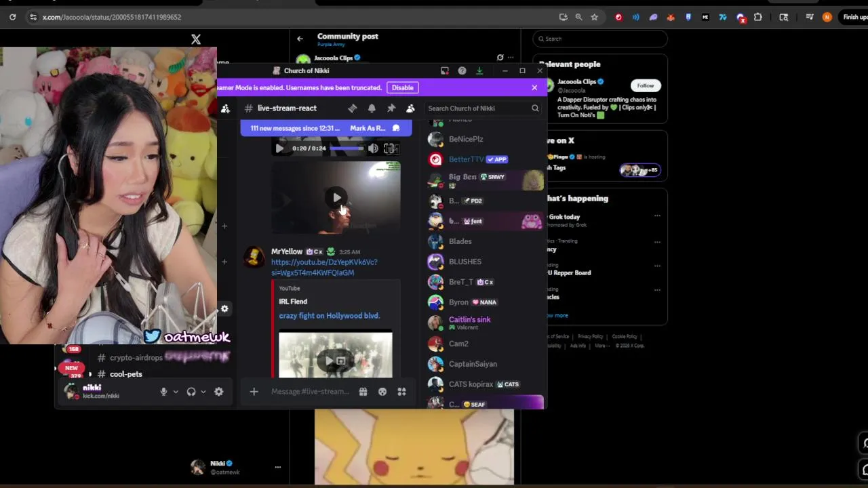The width and height of the screenshot is (868, 488).
Task: Open Nikki account menu dots on X
Action: [x=277, y=467]
